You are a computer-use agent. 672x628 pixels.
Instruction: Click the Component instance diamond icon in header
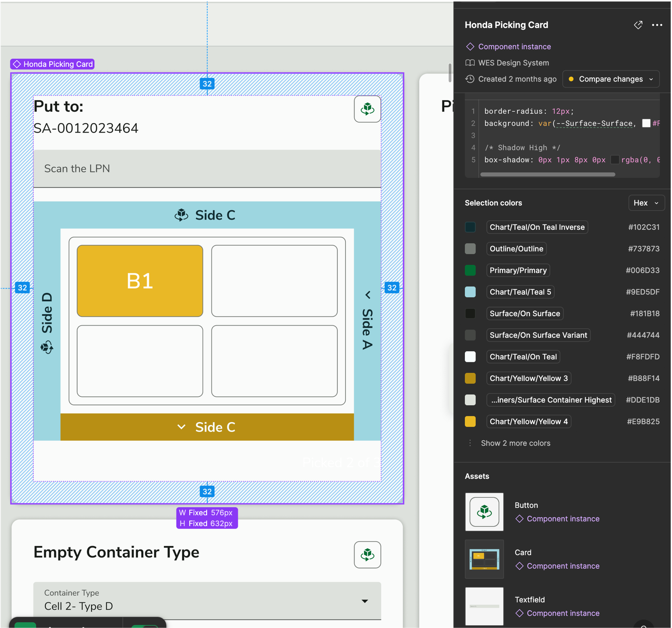click(470, 47)
